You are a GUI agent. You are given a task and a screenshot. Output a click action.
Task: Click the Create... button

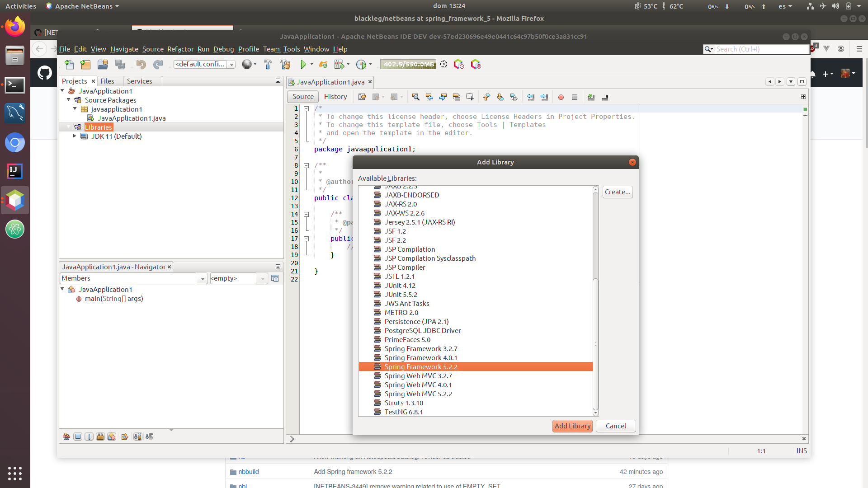[x=617, y=192]
